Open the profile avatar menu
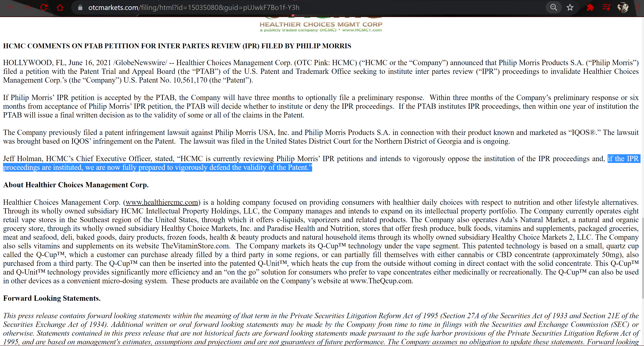This screenshot has width=644, height=346. point(623,8)
